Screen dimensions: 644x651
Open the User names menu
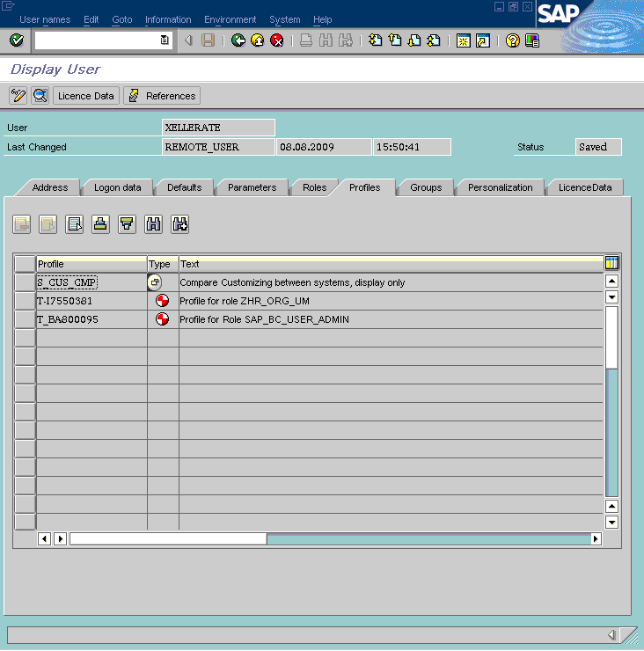pyautogui.click(x=45, y=19)
